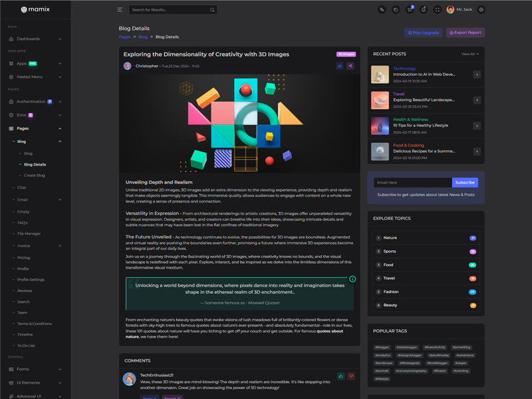Open the Technology recent post arrow
532x399 pixels.
[x=477, y=74]
